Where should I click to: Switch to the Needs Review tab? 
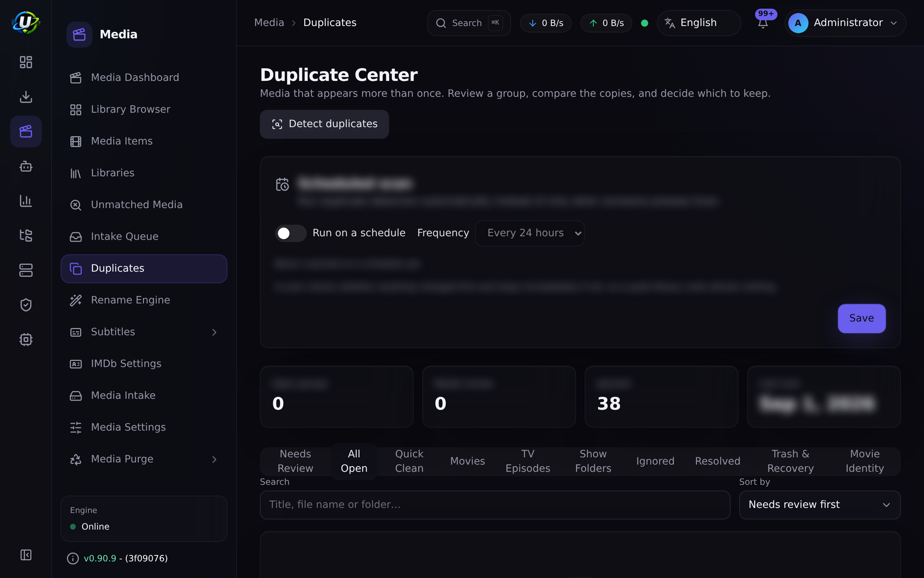click(295, 461)
